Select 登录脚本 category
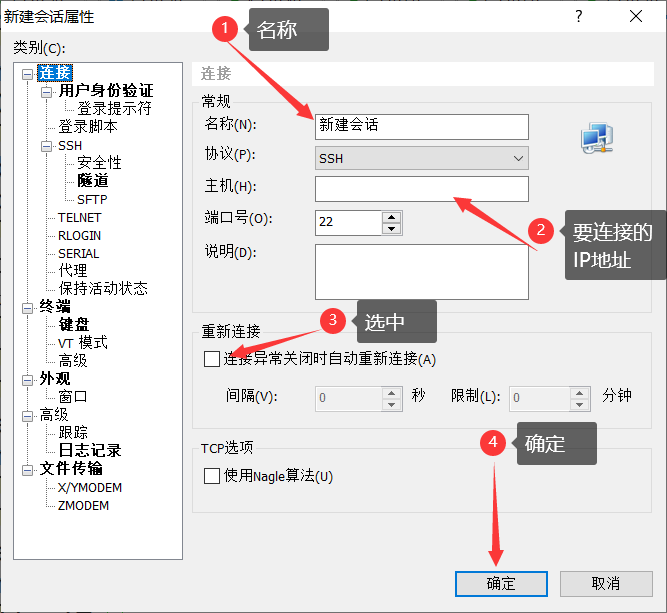The height and width of the screenshot is (613, 667). click(x=88, y=126)
